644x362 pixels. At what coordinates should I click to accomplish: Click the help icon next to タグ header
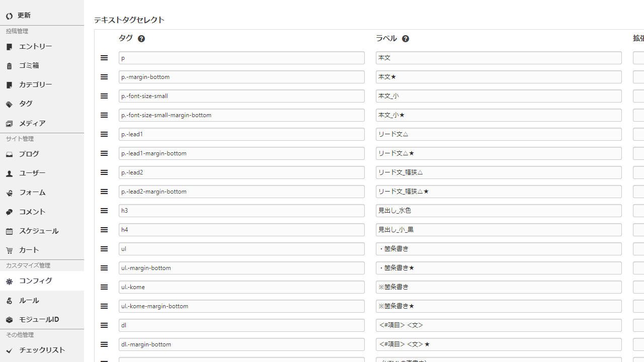[141, 39]
